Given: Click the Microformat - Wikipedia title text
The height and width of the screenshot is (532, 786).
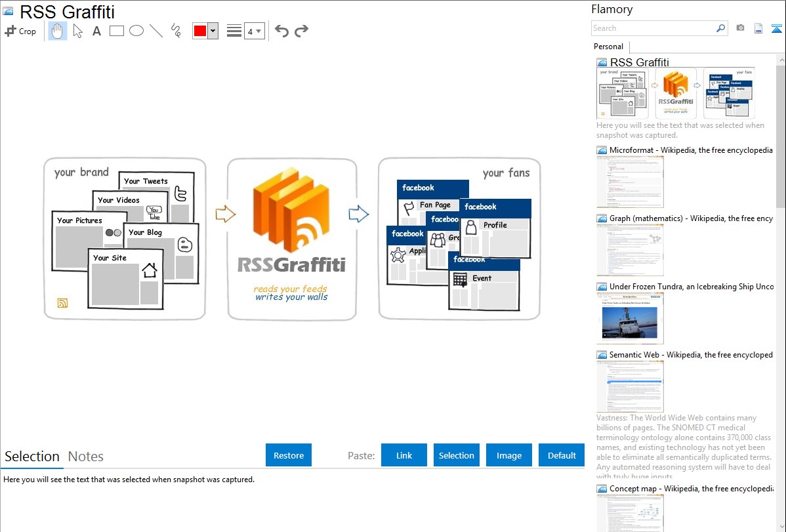Looking at the screenshot, I should [x=691, y=150].
